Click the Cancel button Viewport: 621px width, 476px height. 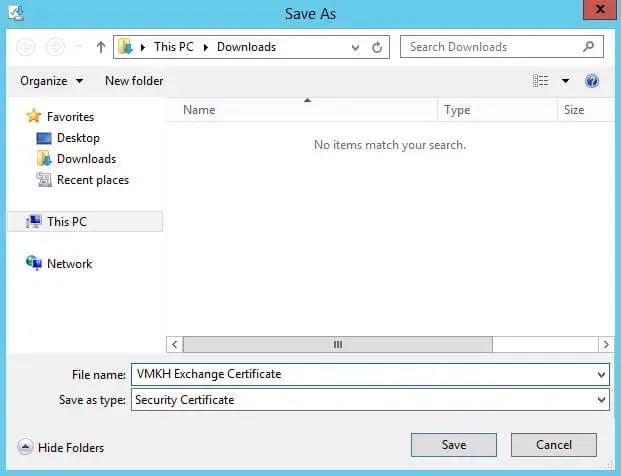[554, 445]
